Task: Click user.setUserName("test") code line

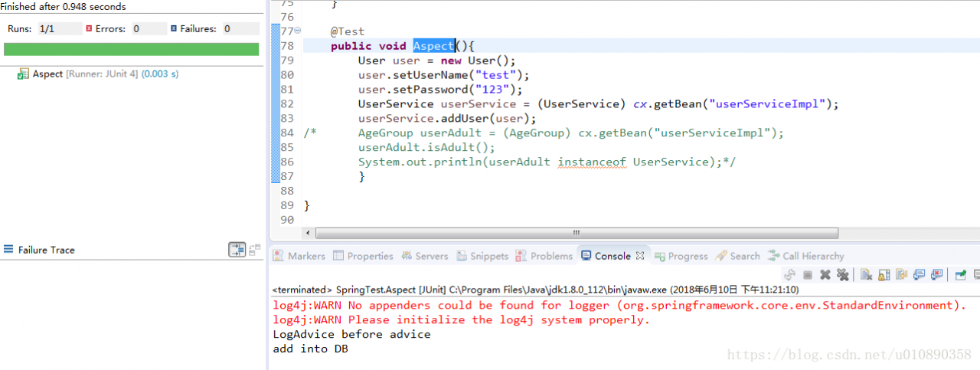Action: (444, 75)
